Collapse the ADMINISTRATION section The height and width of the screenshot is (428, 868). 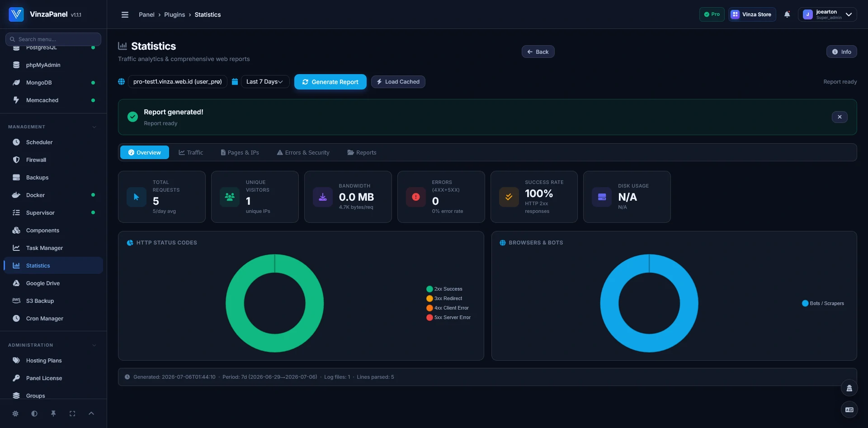[x=53, y=345]
